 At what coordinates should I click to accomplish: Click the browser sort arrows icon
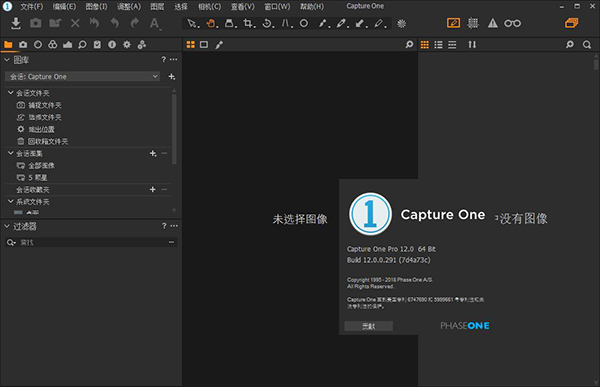tap(472, 45)
